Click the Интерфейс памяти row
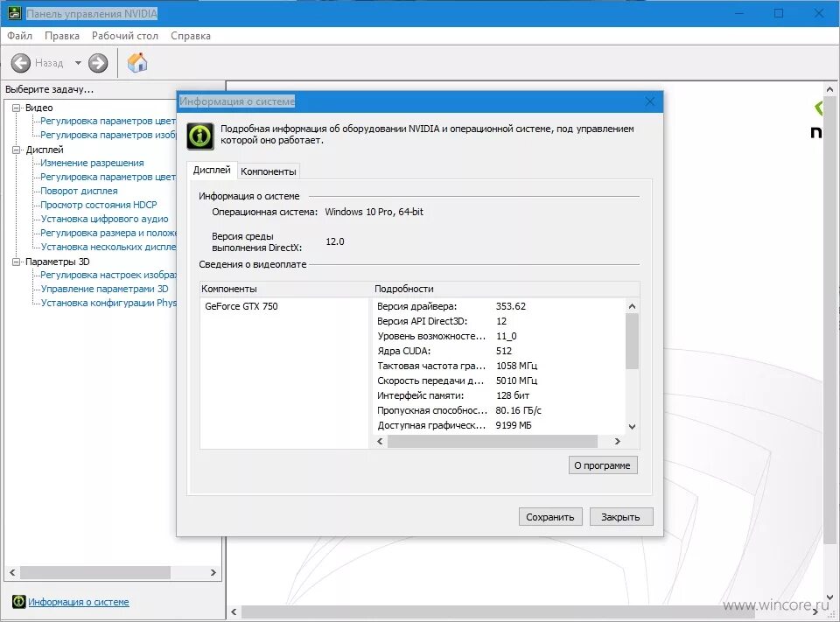Viewport: 840px width, 622px height. [x=451, y=395]
